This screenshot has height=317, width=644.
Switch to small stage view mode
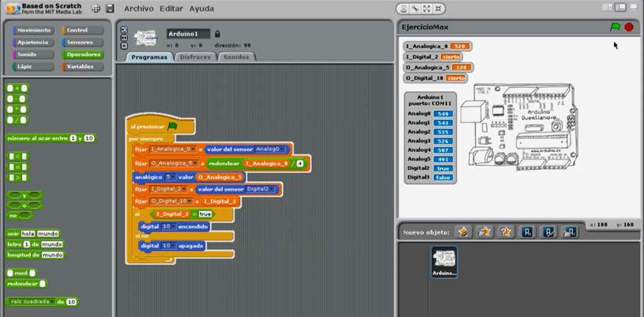pos(607,7)
